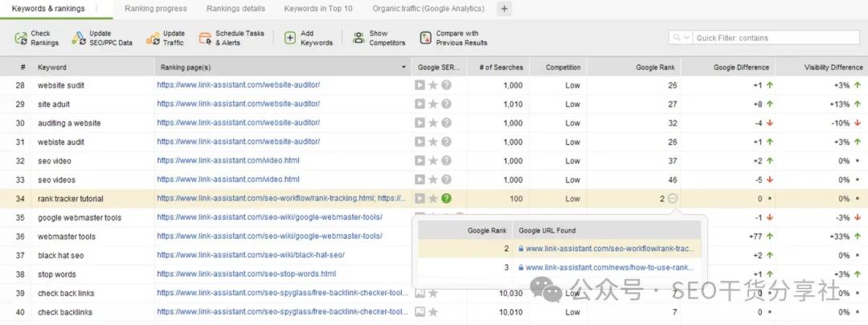The image size is (868, 325).
Task: Click green question mark in rank tracker tutorial row
Action: (446, 199)
